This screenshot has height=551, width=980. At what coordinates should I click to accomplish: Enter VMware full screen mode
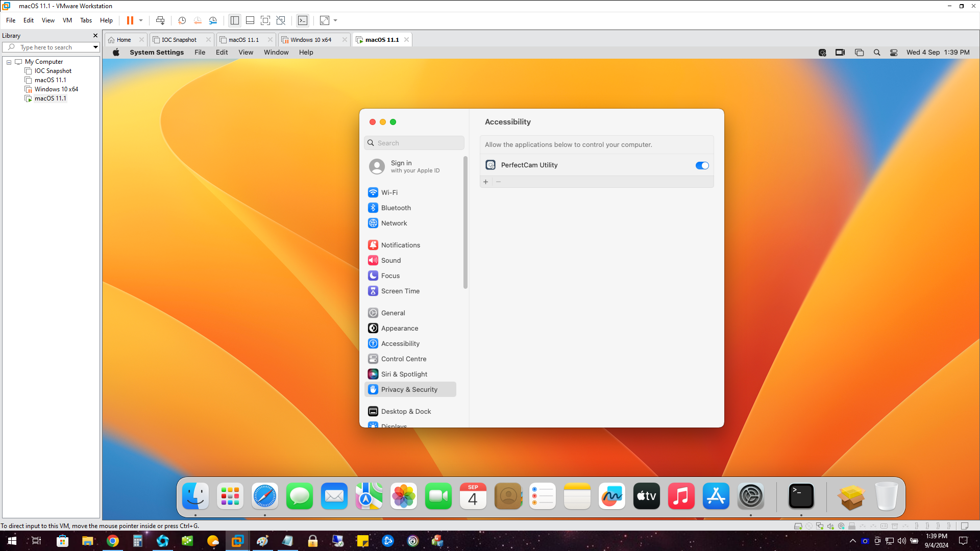[265, 20]
